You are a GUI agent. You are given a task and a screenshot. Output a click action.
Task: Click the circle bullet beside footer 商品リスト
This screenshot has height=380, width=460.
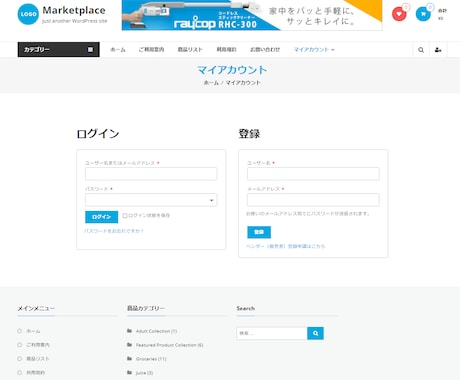pyautogui.click(x=20, y=359)
